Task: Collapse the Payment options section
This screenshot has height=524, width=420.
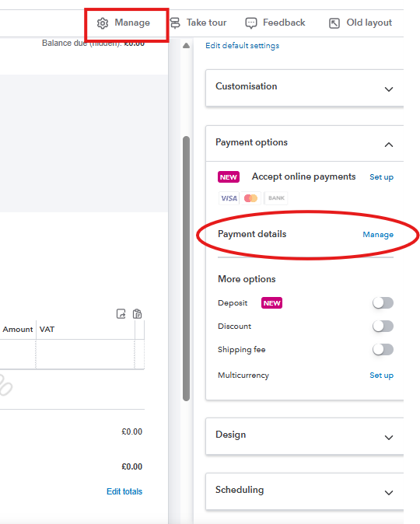Action: click(389, 145)
